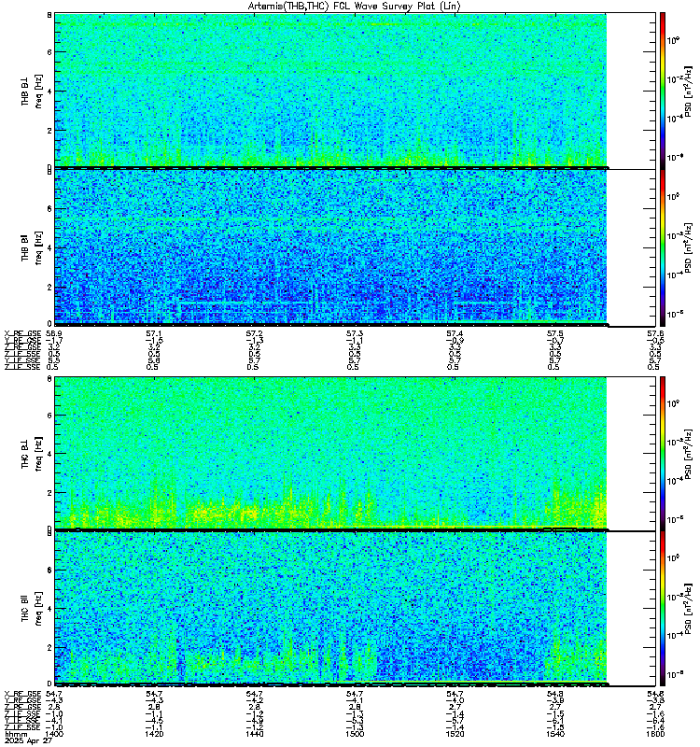This screenshot has width=700, height=747.
Task: Click the "THC B∥ freq [Hz]" axis label
Action: pos(32,608)
